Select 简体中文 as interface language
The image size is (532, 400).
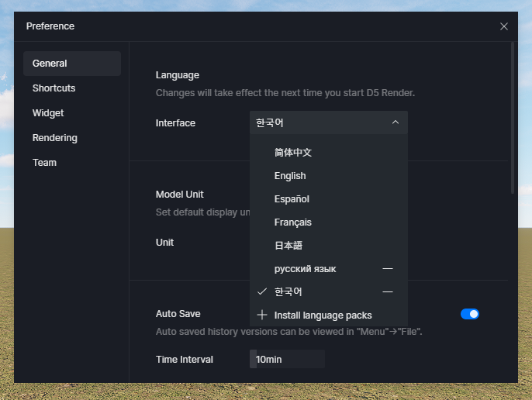tap(293, 153)
